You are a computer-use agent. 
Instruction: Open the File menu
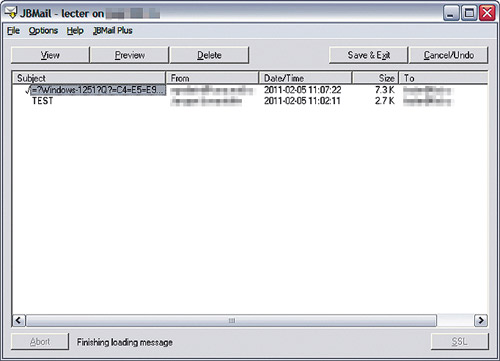coord(13,31)
